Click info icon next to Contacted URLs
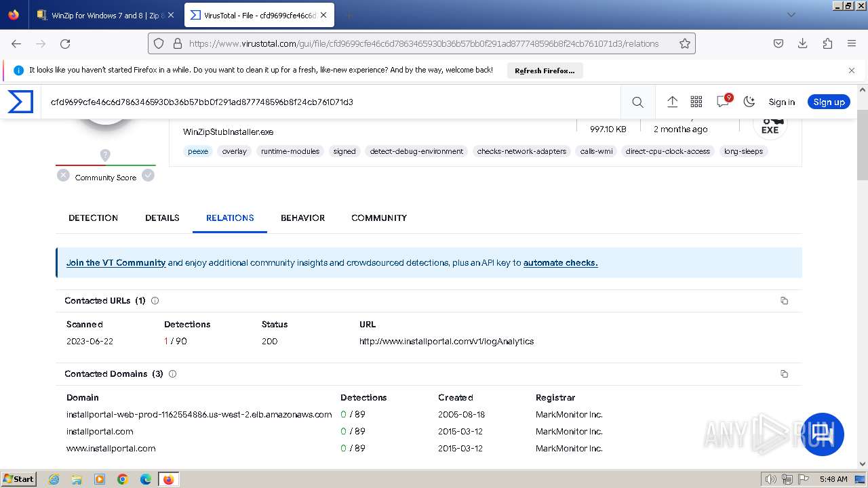The image size is (868, 488). tap(155, 300)
